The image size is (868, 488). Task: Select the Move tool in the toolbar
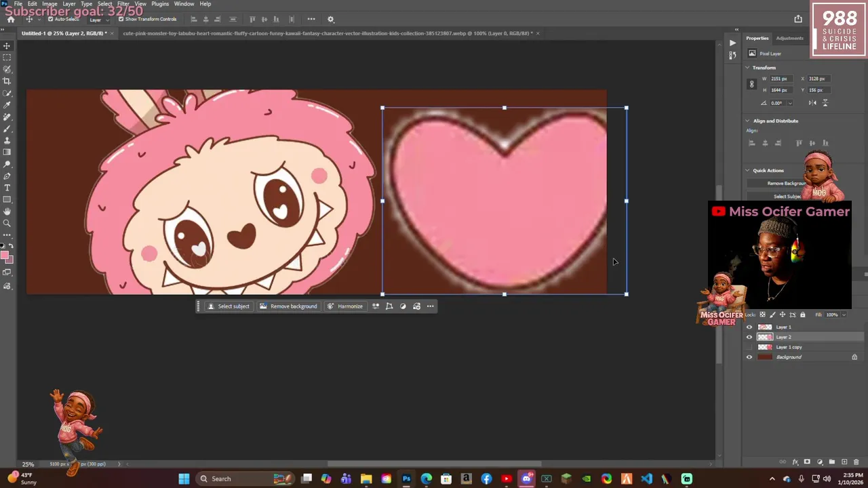(7, 46)
